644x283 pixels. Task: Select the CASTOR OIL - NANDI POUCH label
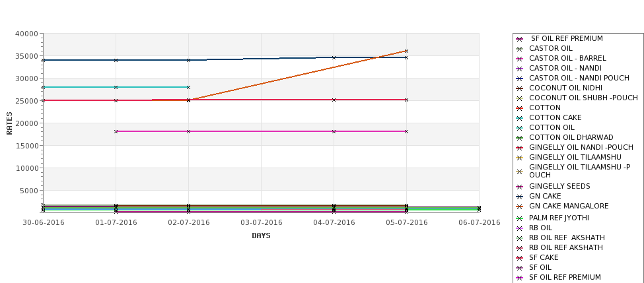pyautogui.click(x=579, y=78)
